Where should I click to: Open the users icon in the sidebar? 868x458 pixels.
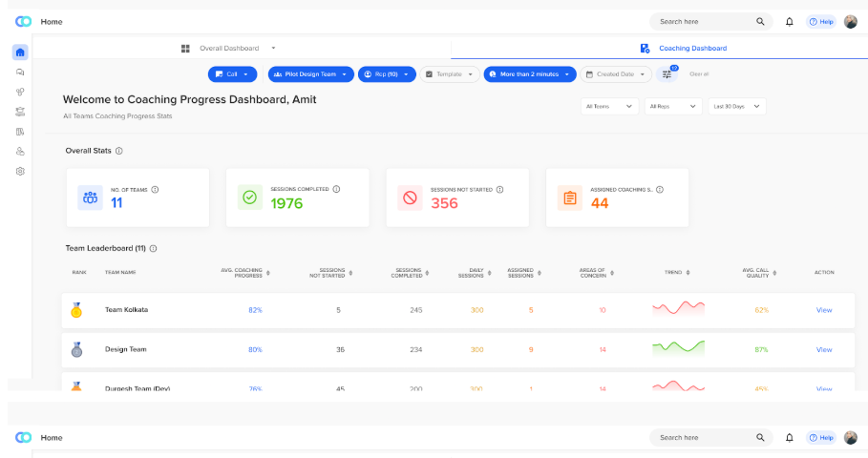(x=20, y=151)
